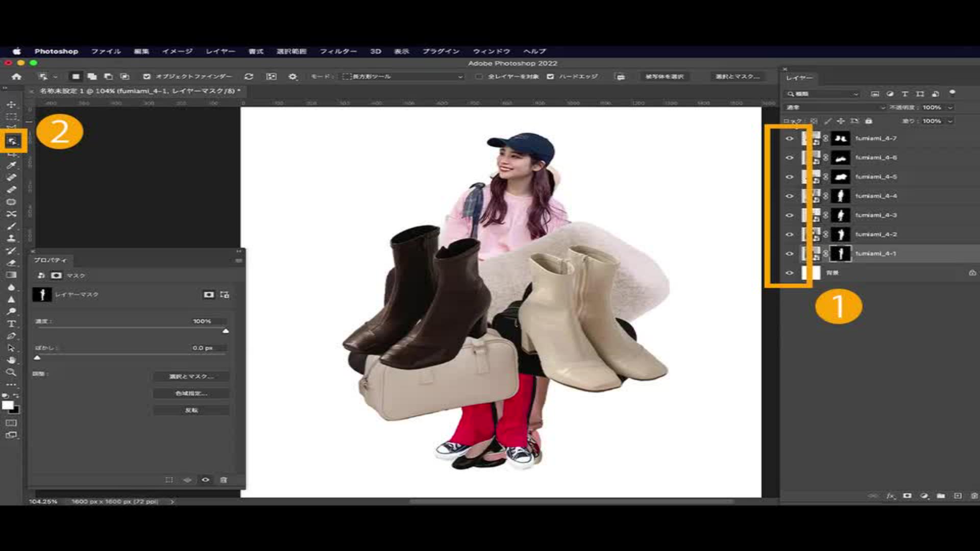
Task: Click the 選択とマスク button in Properties
Action: click(x=191, y=377)
